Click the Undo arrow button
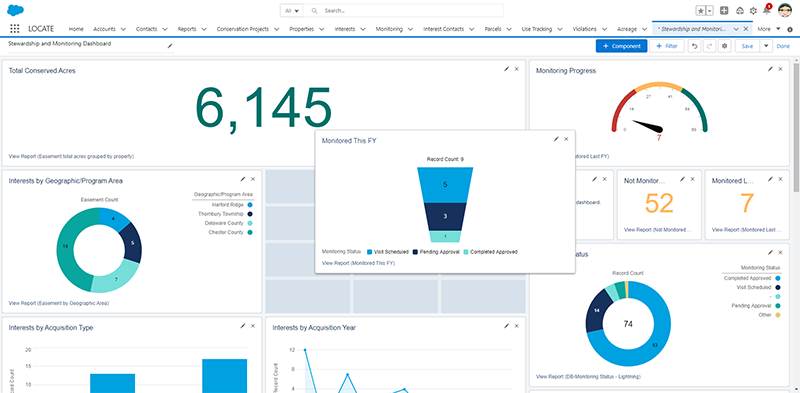800x393 pixels. (x=694, y=46)
